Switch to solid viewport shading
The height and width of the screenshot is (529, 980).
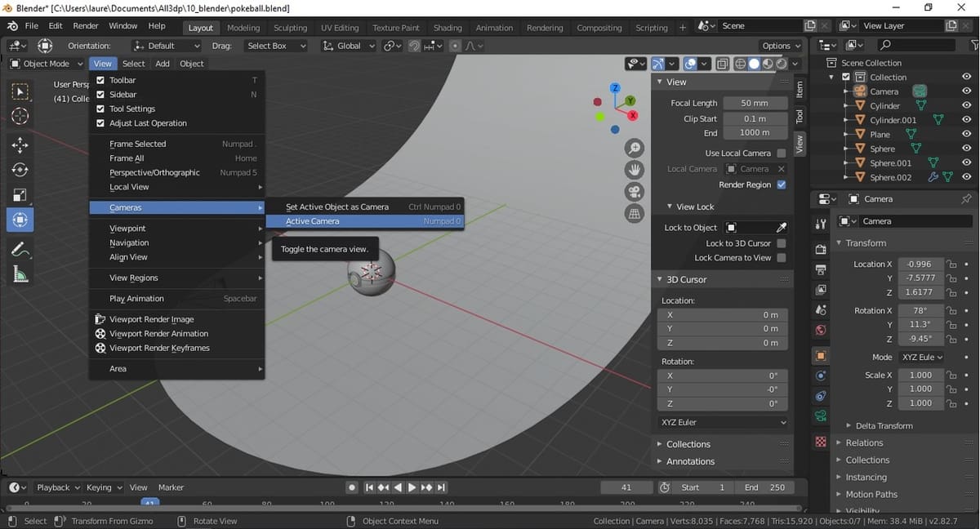point(754,64)
